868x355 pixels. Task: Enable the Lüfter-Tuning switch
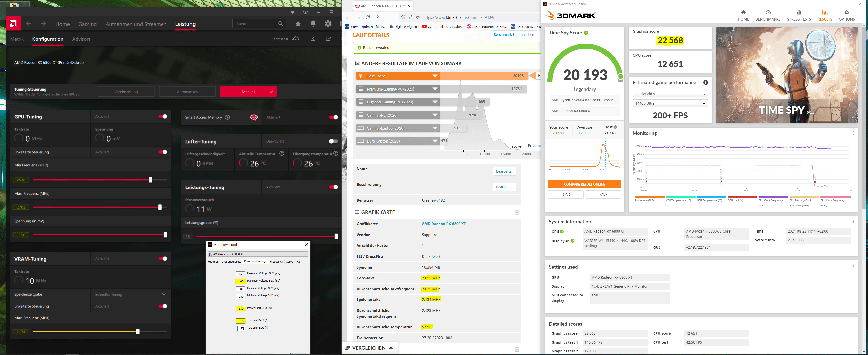pos(334,141)
